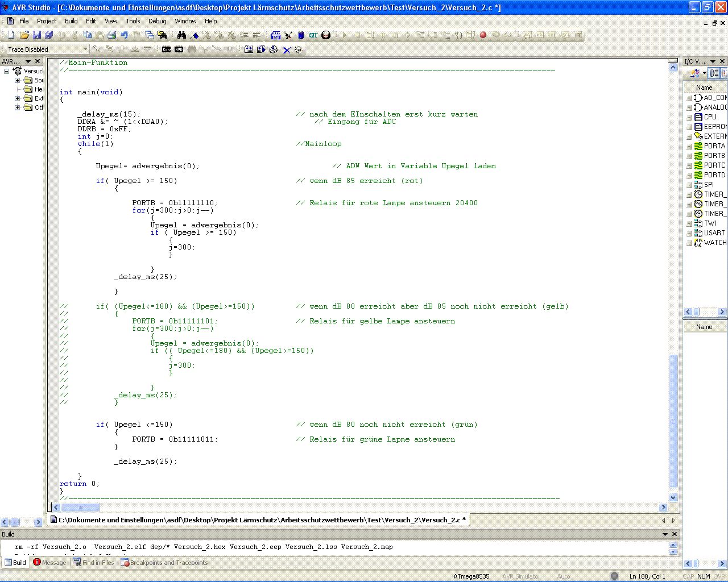Print the source file via printer icon
Image resolution: width=728 pixels, height=582 pixels.
point(112,35)
